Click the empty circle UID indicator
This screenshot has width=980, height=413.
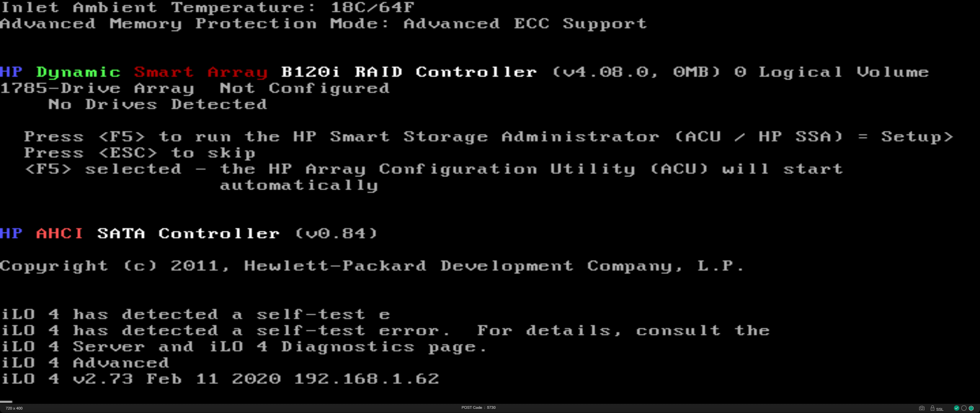tap(964, 408)
